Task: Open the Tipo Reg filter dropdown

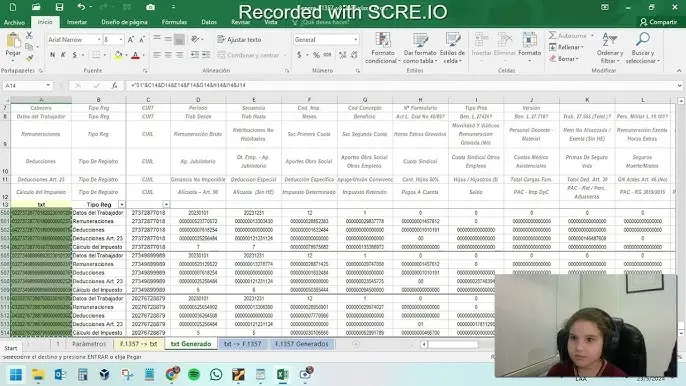Action: click(x=122, y=204)
